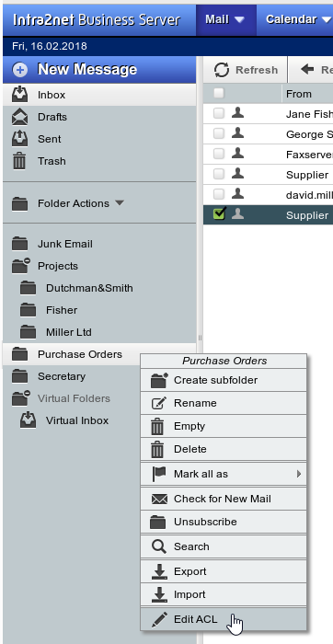This screenshot has width=333, height=644.
Task: Choose Import from context menu
Action: pyautogui.click(x=224, y=594)
